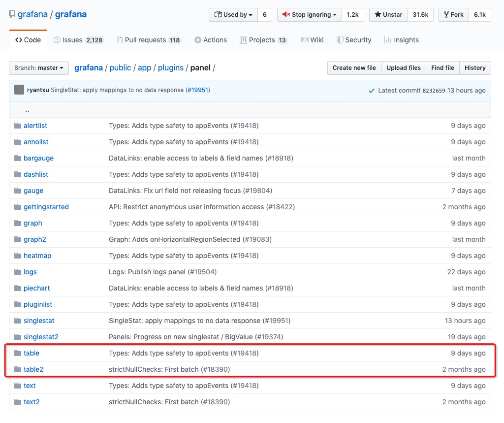The width and height of the screenshot is (504, 423).
Task: Click the Find file button
Action: click(442, 68)
